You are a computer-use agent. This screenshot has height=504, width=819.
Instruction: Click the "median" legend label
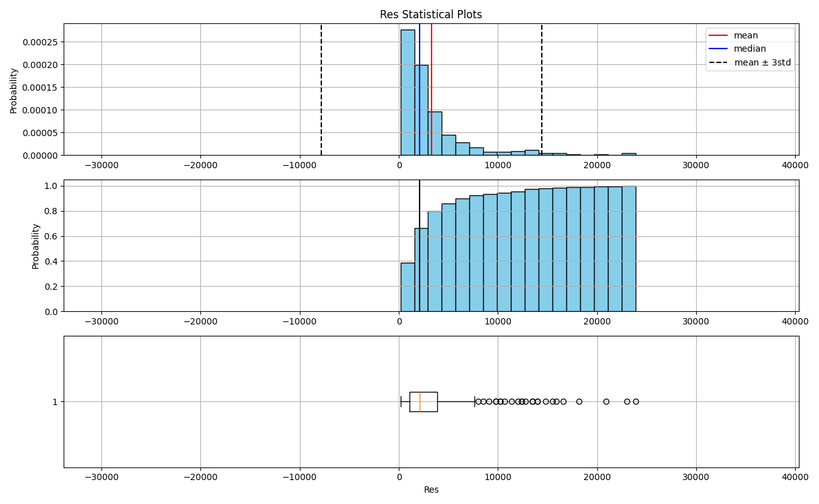point(750,49)
